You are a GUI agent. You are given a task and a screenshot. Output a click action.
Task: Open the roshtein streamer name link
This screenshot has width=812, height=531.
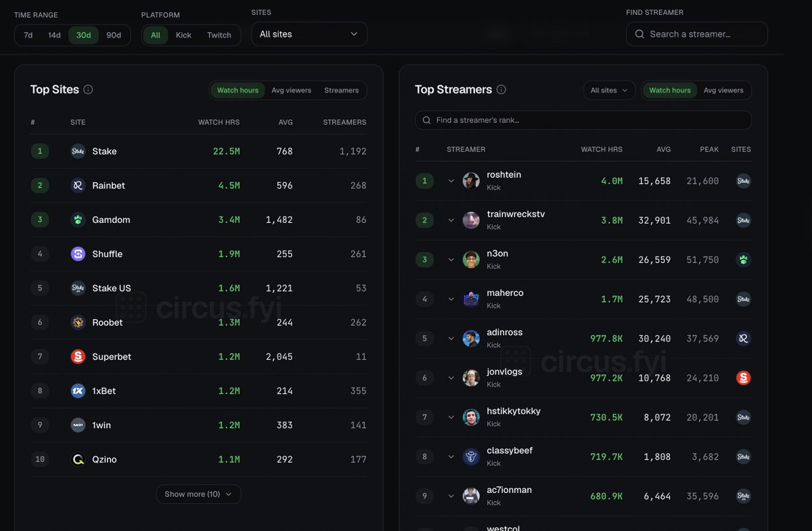[504, 175]
